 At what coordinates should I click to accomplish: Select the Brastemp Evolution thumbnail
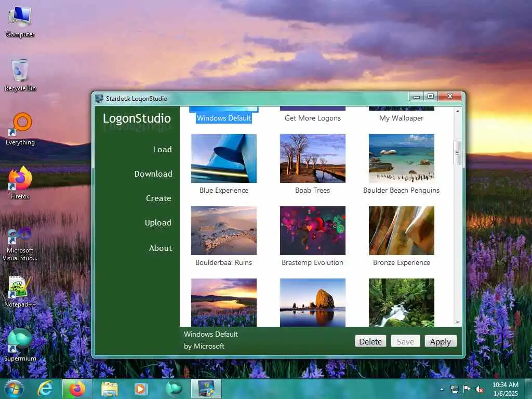[x=312, y=231]
